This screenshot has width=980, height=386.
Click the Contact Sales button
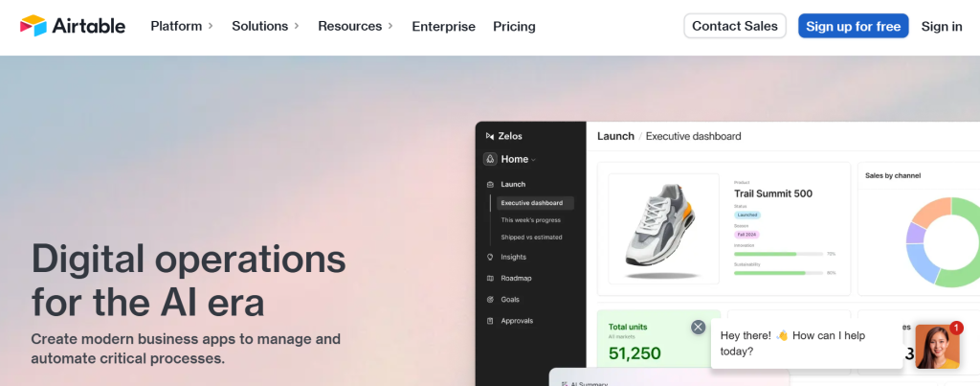734,26
